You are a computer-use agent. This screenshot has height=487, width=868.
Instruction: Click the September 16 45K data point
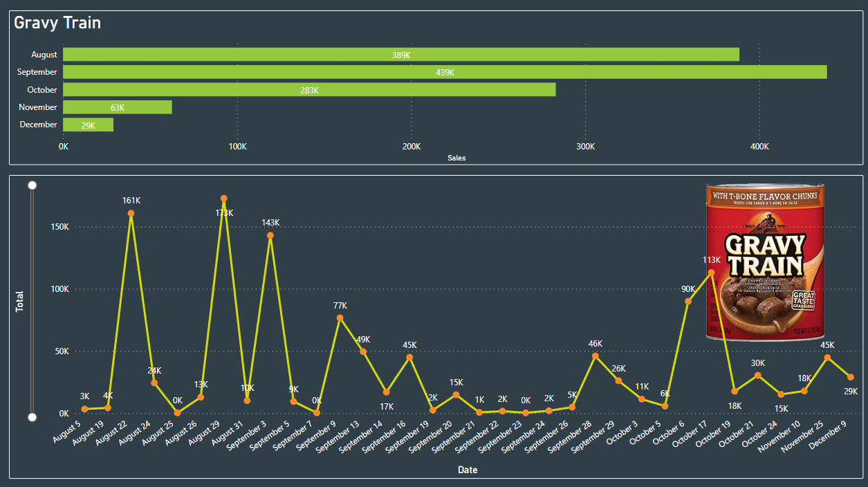coord(409,357)
